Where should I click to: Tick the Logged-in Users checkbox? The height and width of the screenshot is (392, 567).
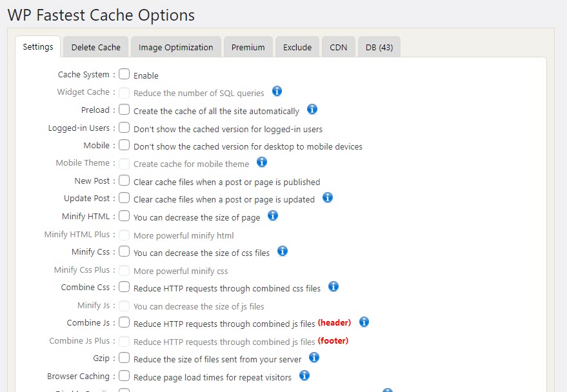pos(124,128)
